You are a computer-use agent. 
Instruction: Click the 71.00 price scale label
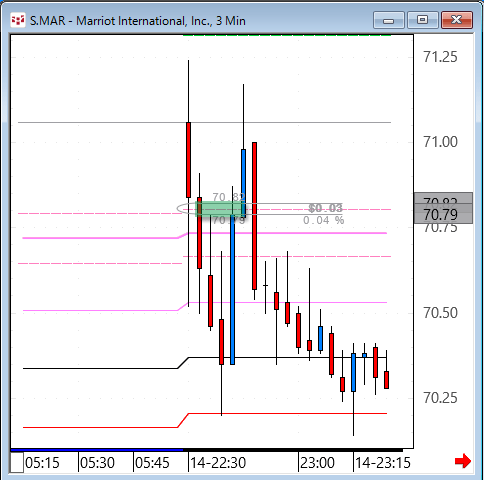pyautogui.click(x=440, y=142)
